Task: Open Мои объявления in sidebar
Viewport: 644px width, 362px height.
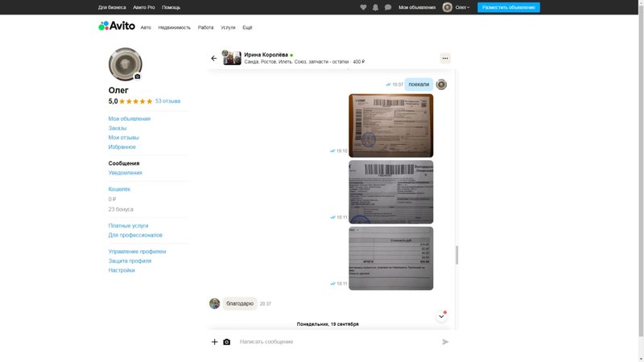Action: click(x=130, y=118)
